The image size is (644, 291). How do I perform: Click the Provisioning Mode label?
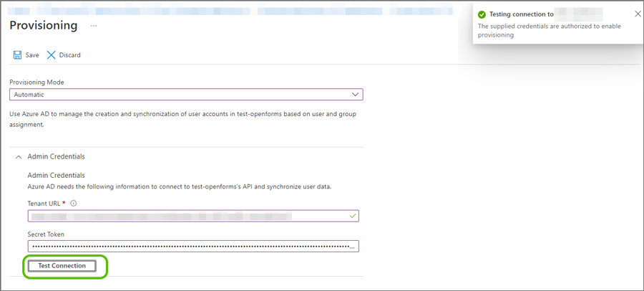pyautogui.click(x=40, y=82)
